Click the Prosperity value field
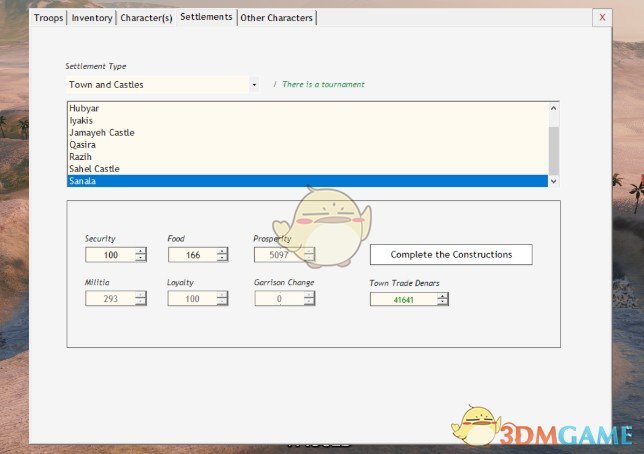644x454 pixels. tap(279, 255)
